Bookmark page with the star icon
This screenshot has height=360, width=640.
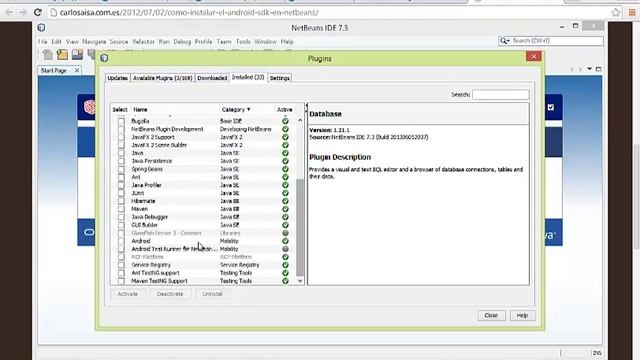click(616, 12)
